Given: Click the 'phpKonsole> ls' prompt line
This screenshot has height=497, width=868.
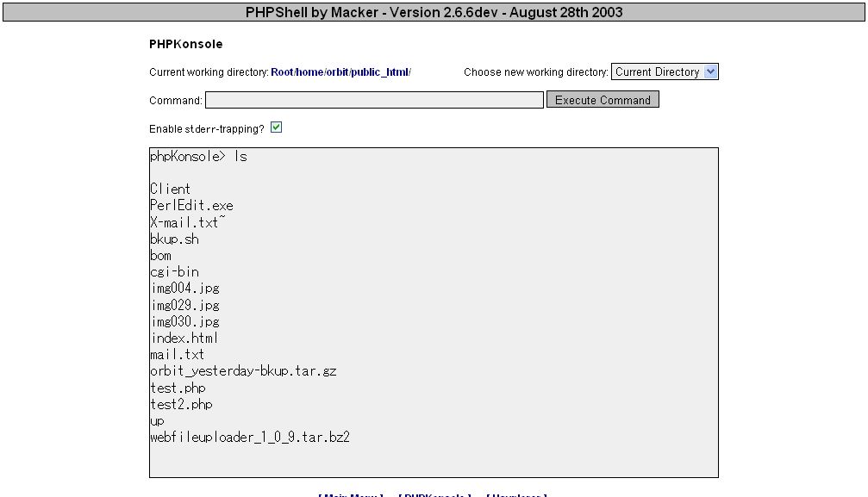Looking at the screenshot, I should coord(199,157).
